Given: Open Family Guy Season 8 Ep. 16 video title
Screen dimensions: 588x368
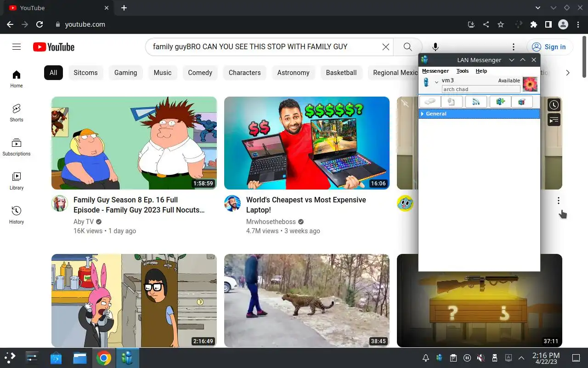Looking at the screenshot, I should coord(139,205).
